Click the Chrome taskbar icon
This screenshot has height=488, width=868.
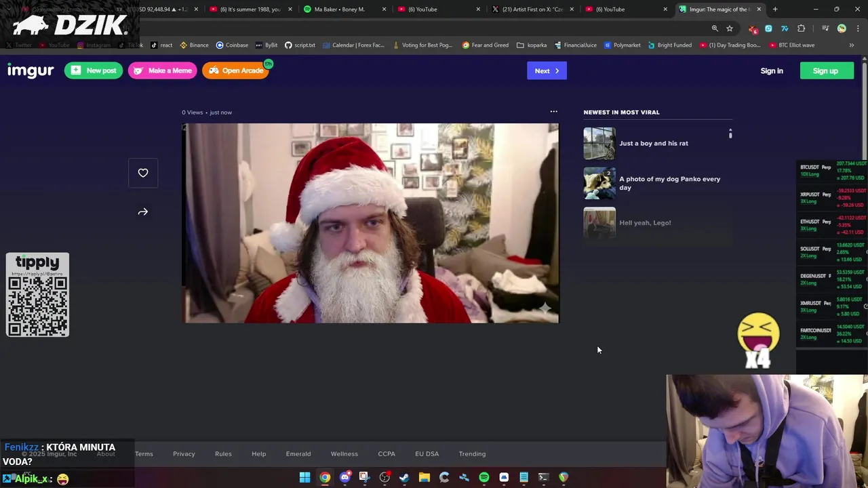coord(325,478)
